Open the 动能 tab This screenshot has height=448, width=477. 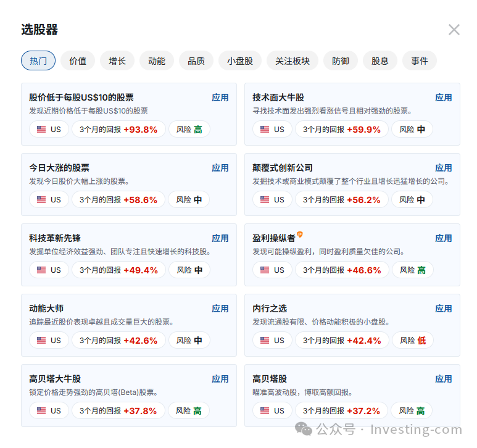click(157, 60)
